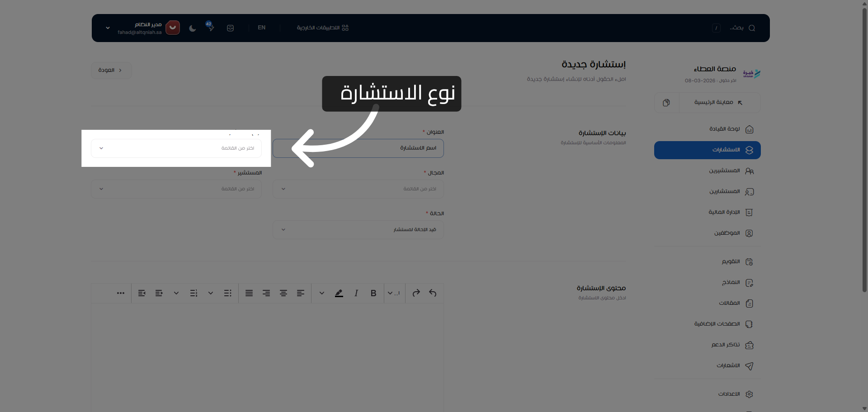868x412 pixels.
Task: Expand the user profile chevron for مدير النظام
Action: pyautogui.click(x=108, y=28)
